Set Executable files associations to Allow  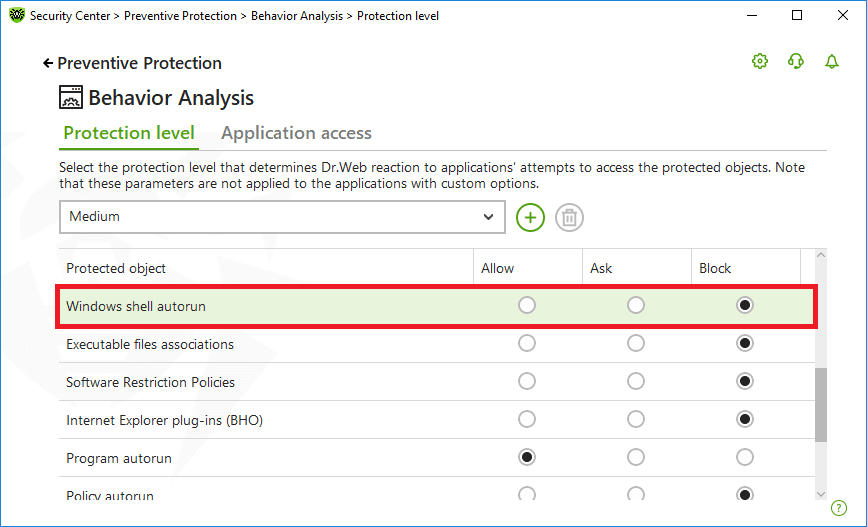click(x=526, y=343)
